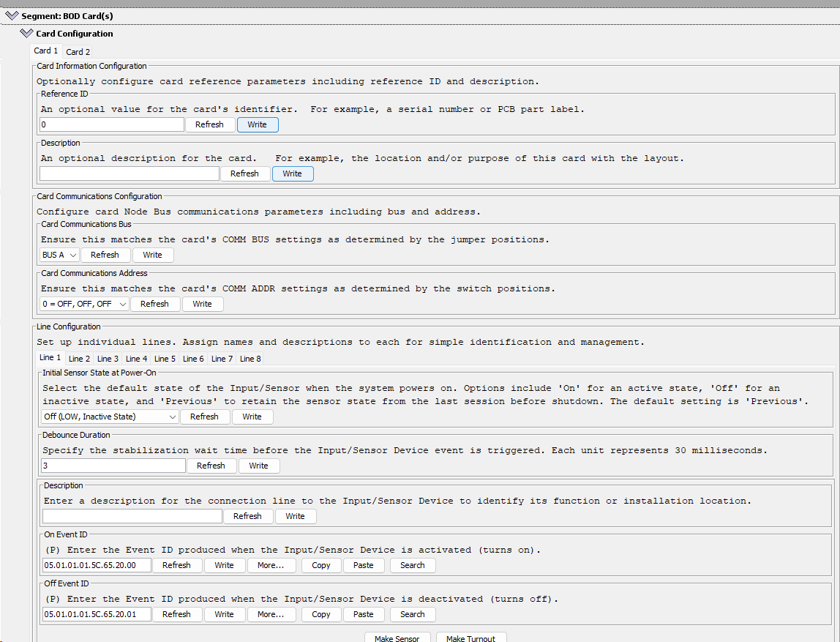Select the Line 1 tab
This screenshot has height=642, width=840.
[x=50, y=357]
